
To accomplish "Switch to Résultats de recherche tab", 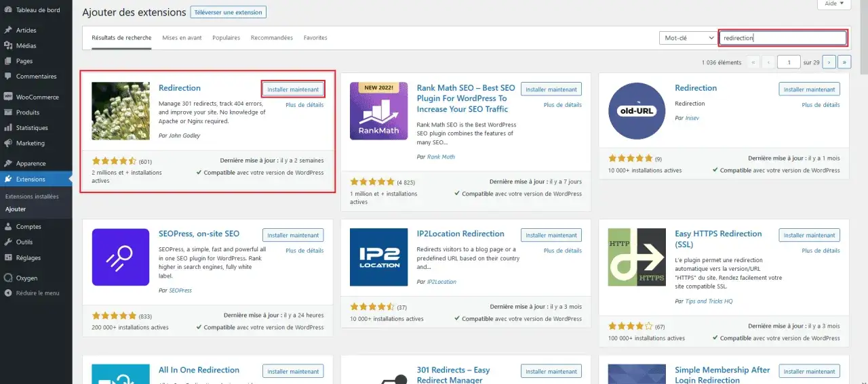I will click(x=121, y=38).
